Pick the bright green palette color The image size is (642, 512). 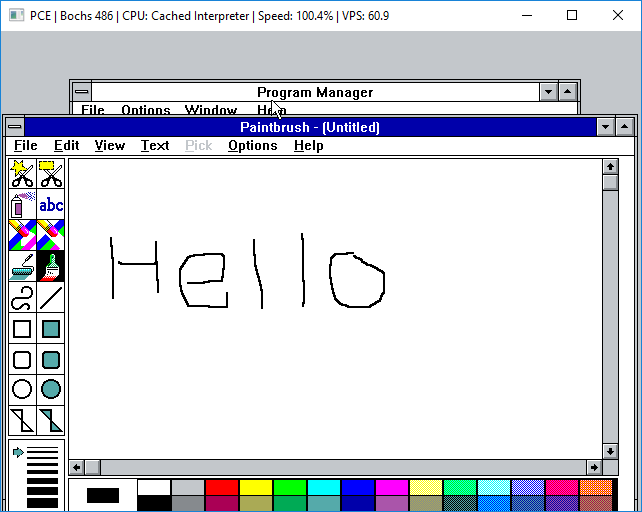[290, 487]
